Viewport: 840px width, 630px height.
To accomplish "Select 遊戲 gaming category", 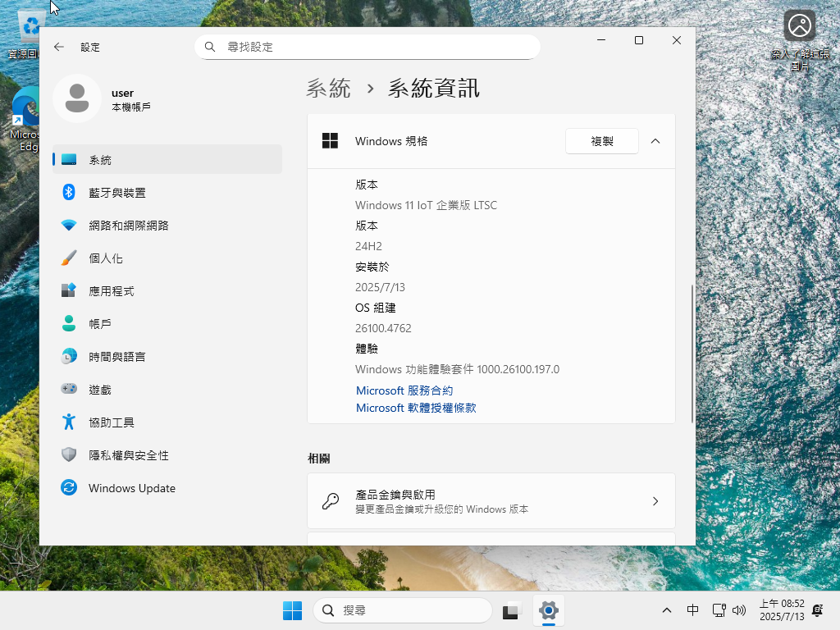I will click(99, 390).
